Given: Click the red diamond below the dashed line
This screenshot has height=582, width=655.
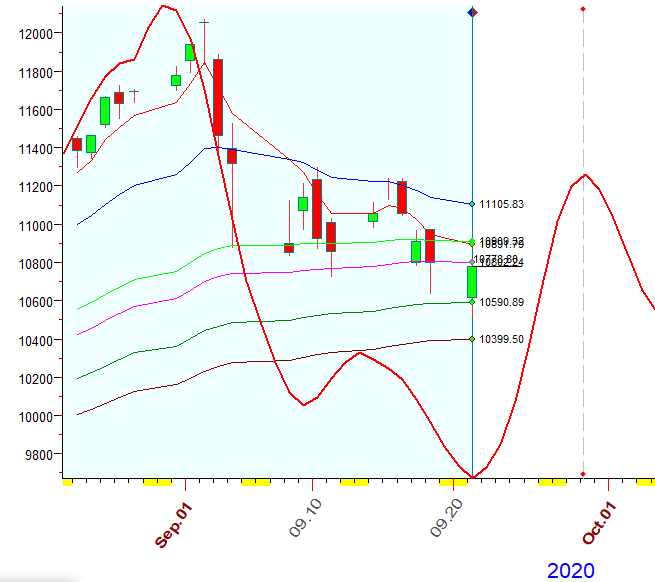Looking at the screenshot, I should pos(583,474).
